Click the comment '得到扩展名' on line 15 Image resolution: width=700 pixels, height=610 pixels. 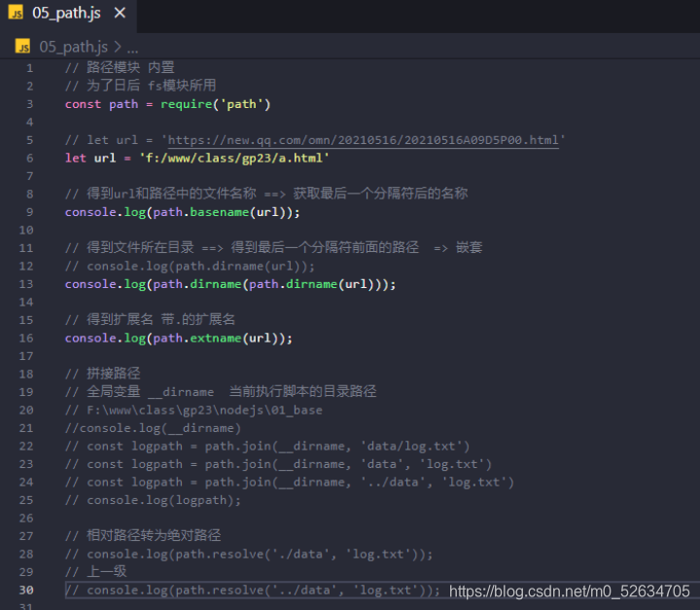(120, 319)
